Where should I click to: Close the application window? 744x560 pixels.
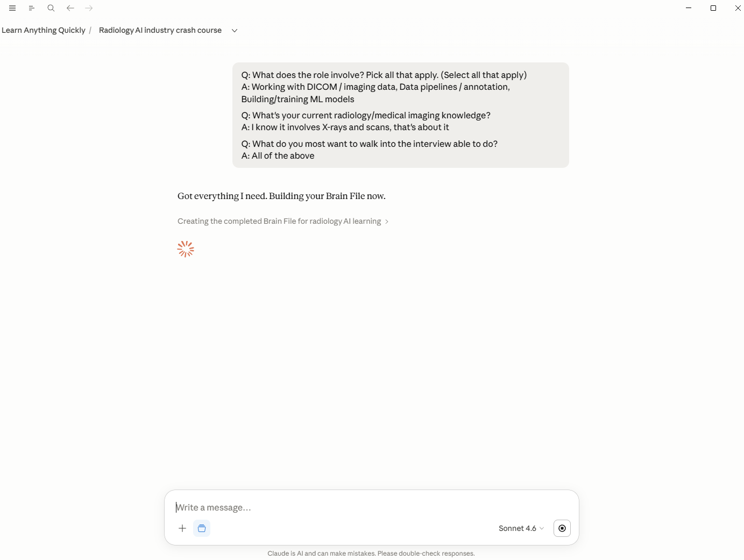tap(738, 8)
